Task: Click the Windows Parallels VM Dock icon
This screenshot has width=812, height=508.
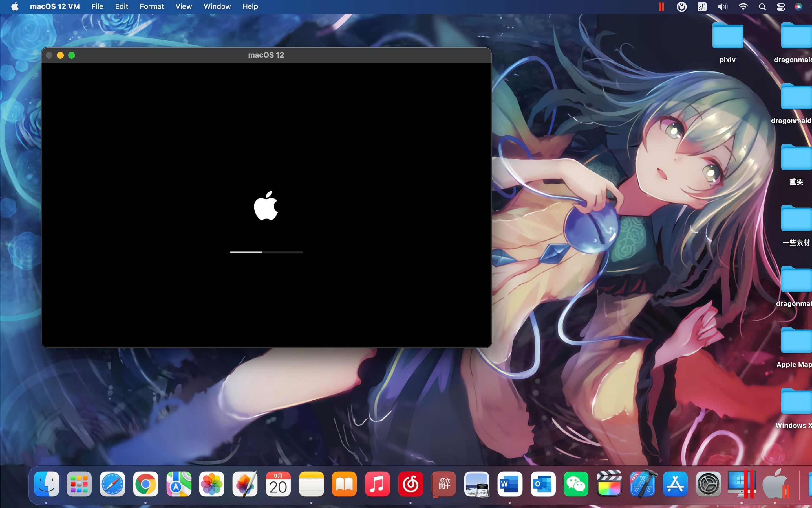Action: [x=742, y=484]
